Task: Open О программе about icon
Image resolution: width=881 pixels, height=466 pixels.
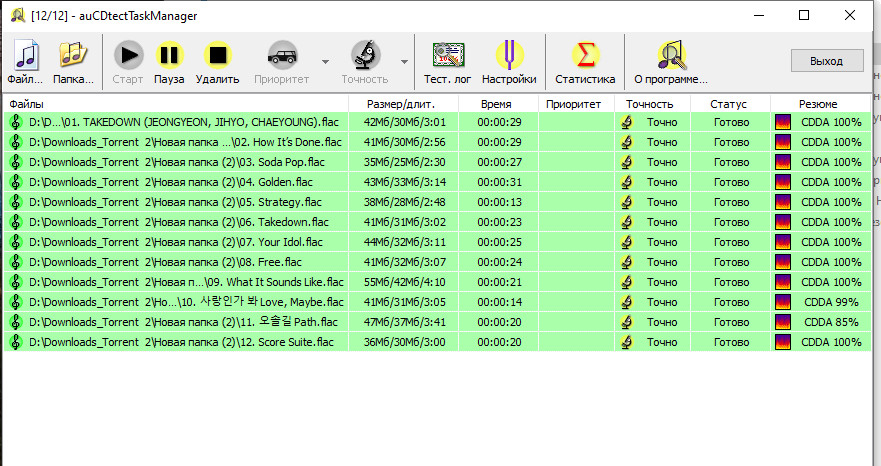Action: [671, 55]
